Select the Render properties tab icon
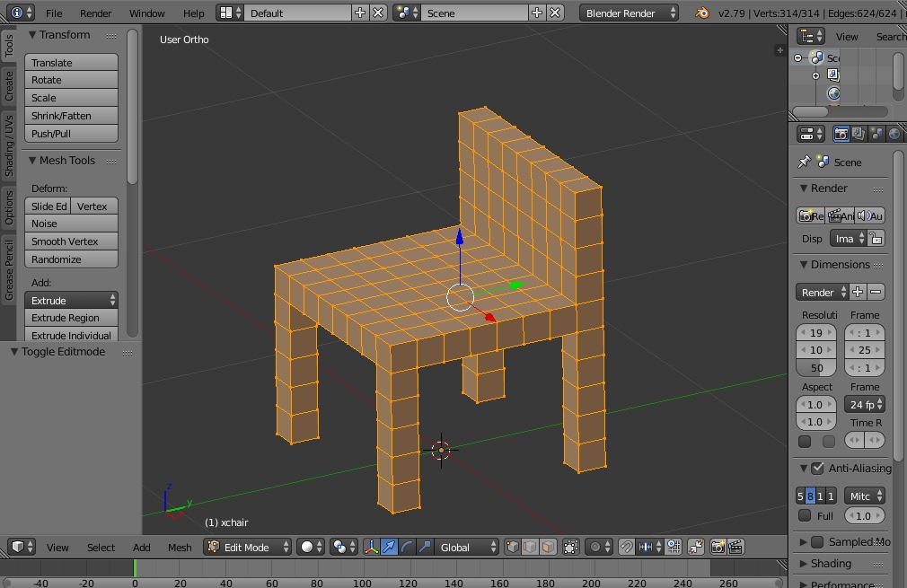The height and width of the screenshot is (588, 907). [841, 134]
